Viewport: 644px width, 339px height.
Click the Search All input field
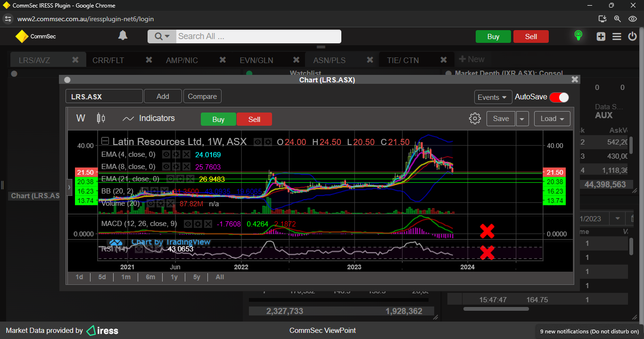[x=258, y=36]
